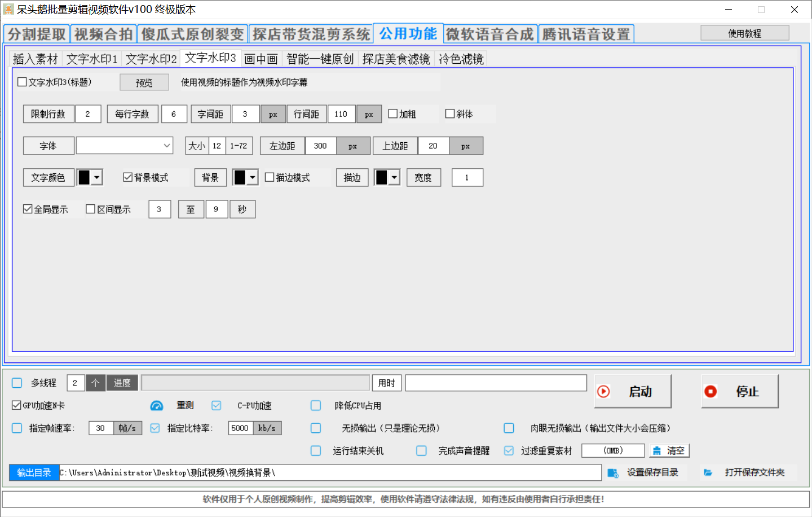The width and height of the screenshot is (812, 517).
Task: Toggle the 过滤重复素材 checkbox
Action: click(x=509, y=450)
